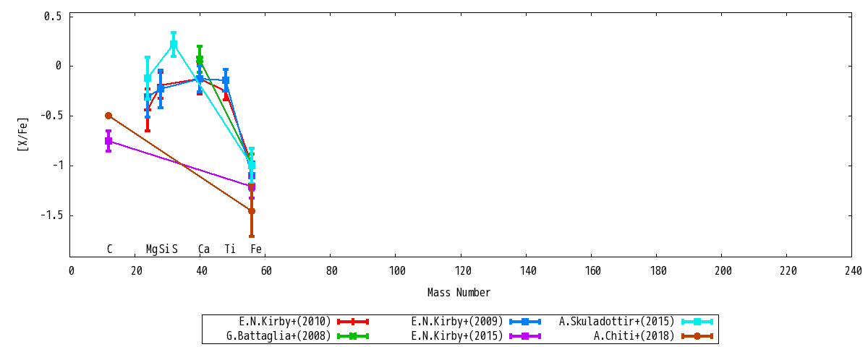Click the [X/Fe] y-axis title
The height and width of the screenshot is (347, 868).
point(23,134)
